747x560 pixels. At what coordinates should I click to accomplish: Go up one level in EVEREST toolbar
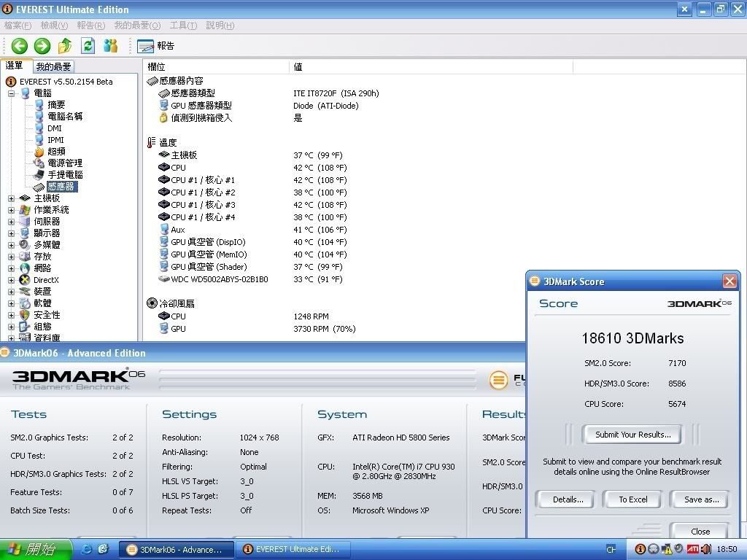click(65, 46)
